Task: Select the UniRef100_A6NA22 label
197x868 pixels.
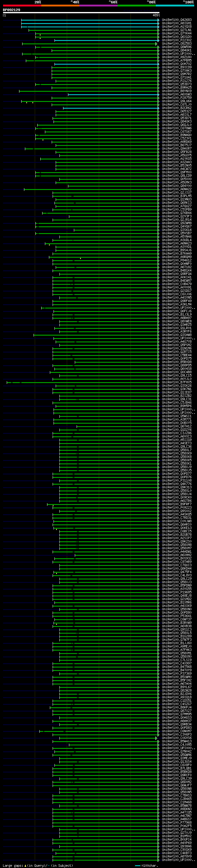Action: pyautogui.click(x=176, y=189)
